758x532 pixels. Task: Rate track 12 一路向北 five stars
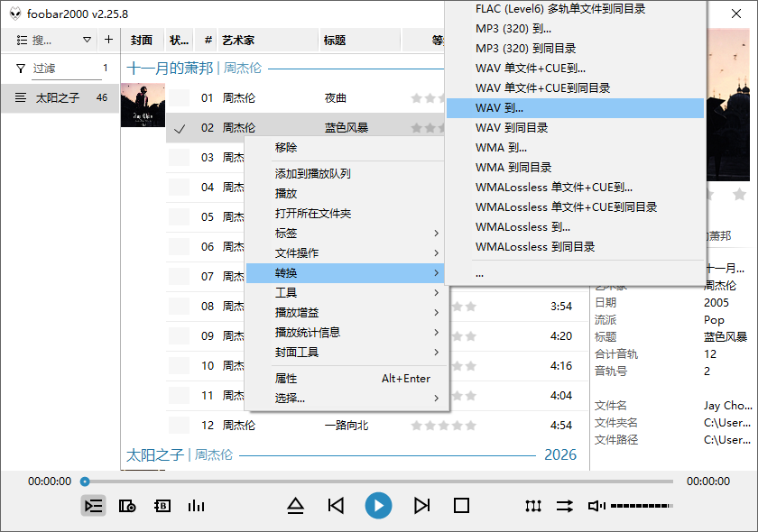pyautogui.click(x=471, y=426)
